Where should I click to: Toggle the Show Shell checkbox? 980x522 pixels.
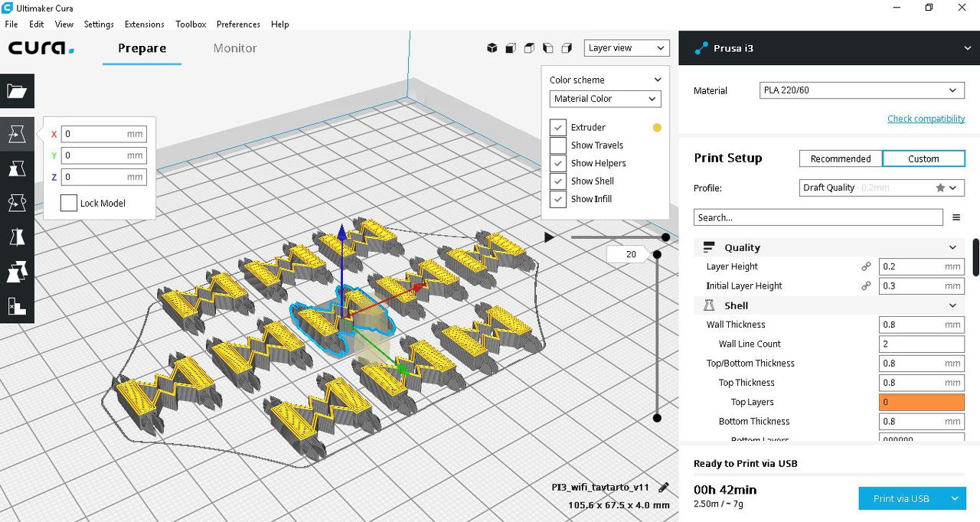tap(558, 181)
